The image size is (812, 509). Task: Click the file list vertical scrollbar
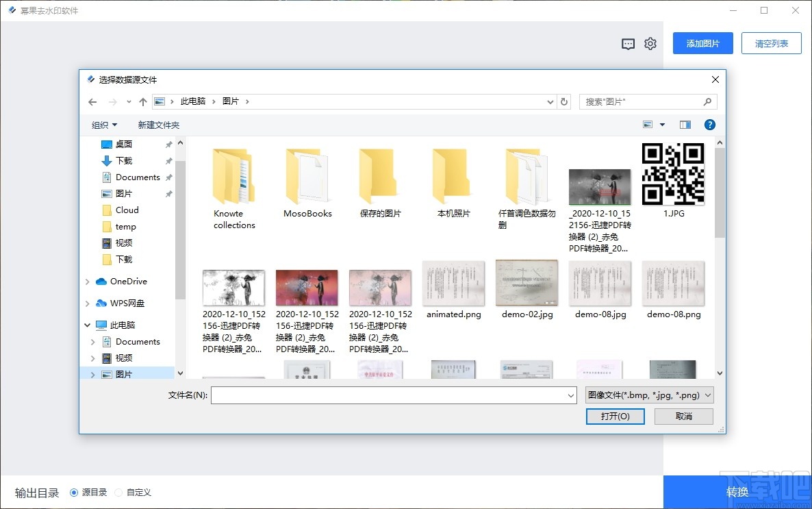click(720, 193)
